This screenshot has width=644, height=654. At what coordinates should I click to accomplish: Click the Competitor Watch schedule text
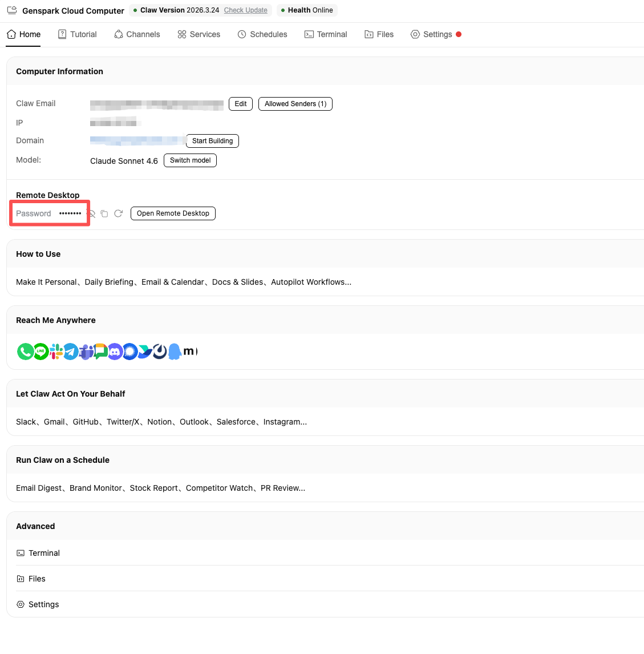pos(219,488)
